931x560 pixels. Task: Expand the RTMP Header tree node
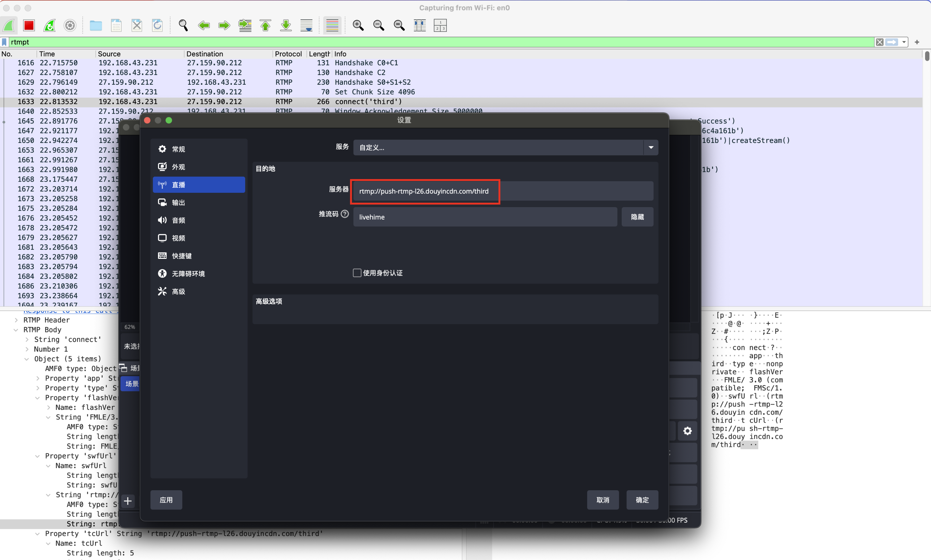point(16,320)
